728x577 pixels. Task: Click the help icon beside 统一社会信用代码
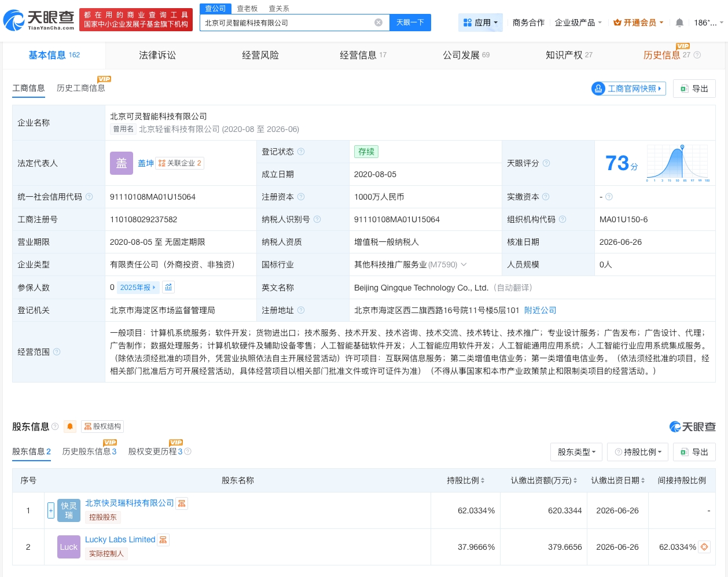89,197
